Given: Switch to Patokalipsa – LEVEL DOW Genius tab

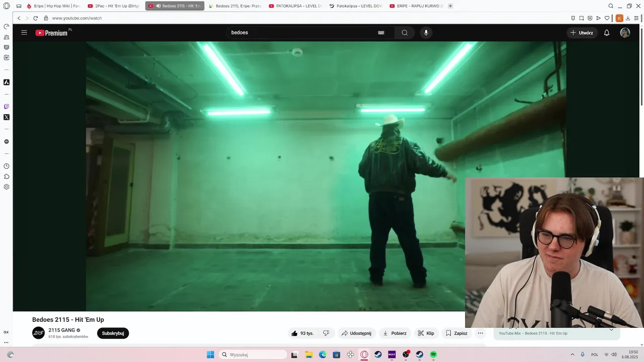Looking at the screenshot, I should pos(356,6).
